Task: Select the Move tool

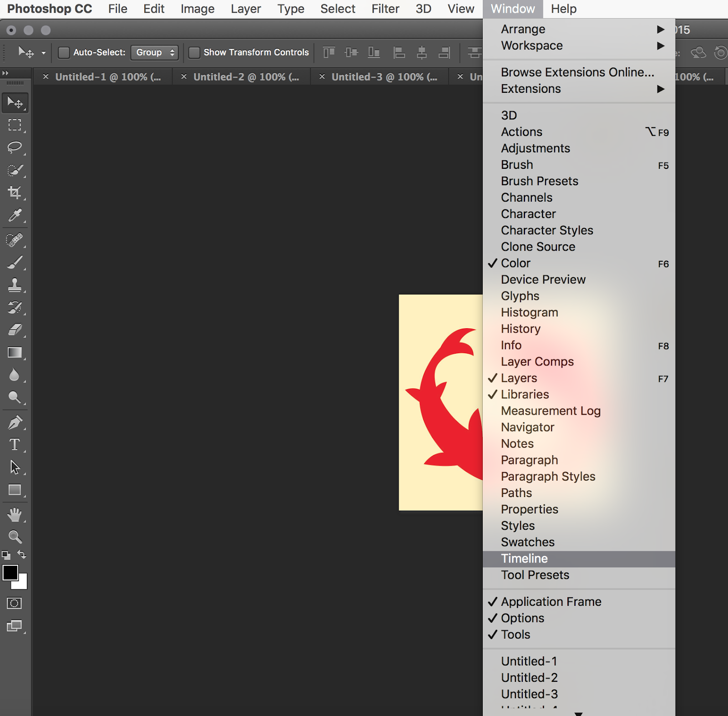Action: 15,103
